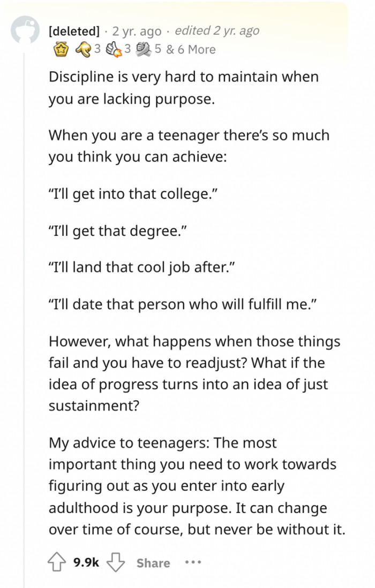The image size is (375, 588).
Task: Downvote this comment
Action: 116,562
